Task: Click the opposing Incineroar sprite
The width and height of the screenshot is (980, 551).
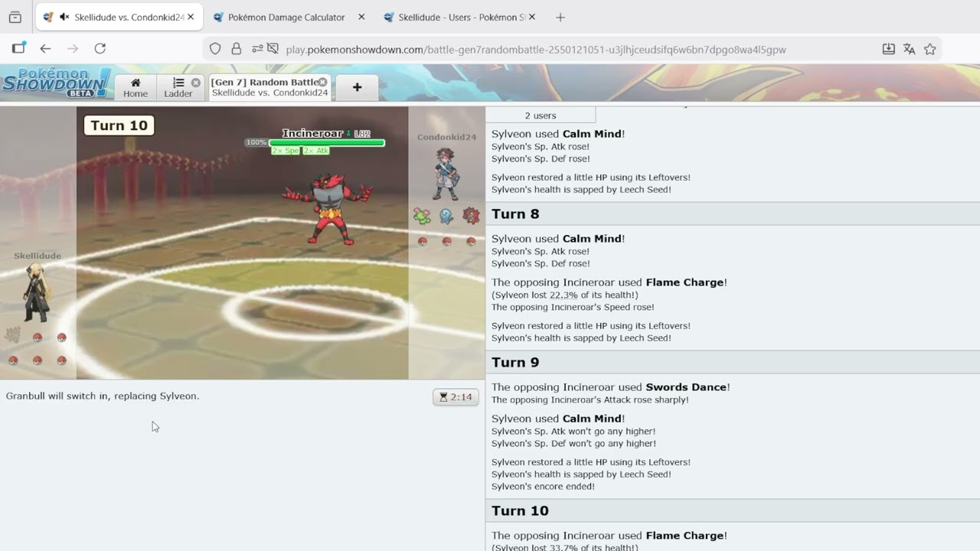Action: [328, 208]
